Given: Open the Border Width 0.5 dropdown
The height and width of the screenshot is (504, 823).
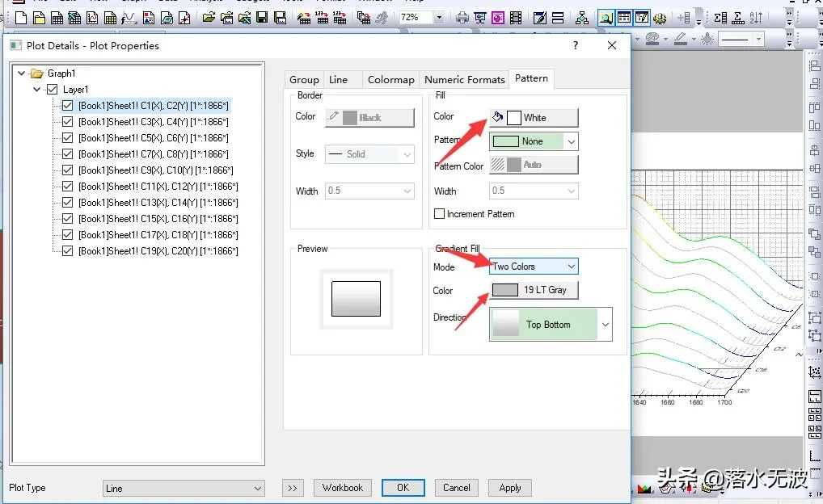Looking at the screenshot, I should [x=369, y=191].
